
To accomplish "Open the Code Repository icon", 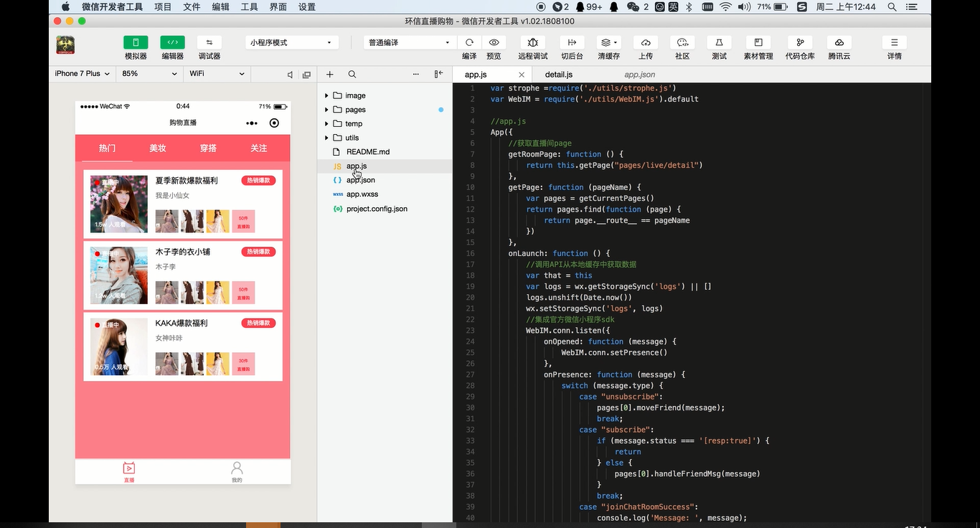I will [x=800, y=43].
